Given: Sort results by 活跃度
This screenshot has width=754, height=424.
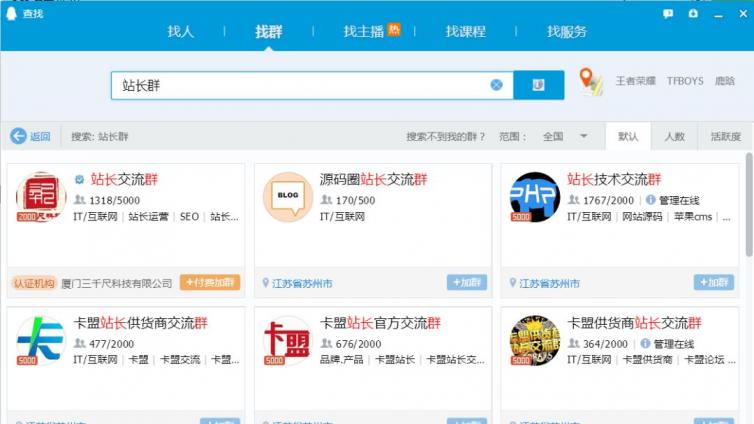Looking at the screenshot, I should (x=725, y=137).
